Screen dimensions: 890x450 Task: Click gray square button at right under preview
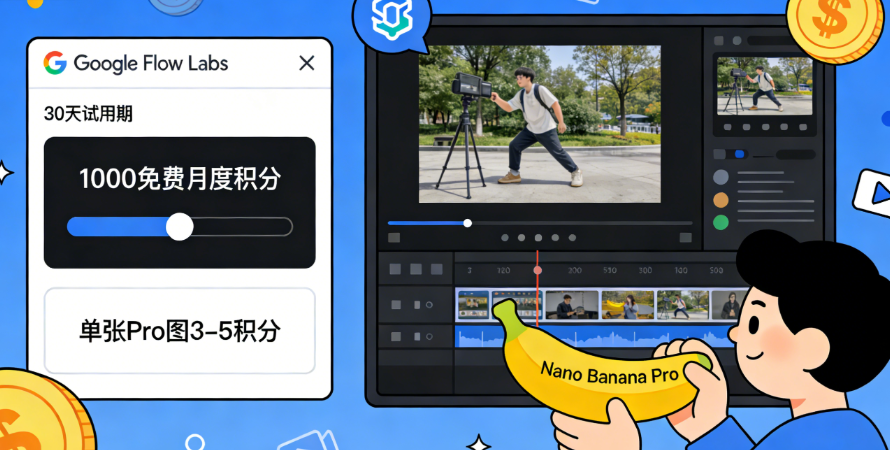pos(686,238)
